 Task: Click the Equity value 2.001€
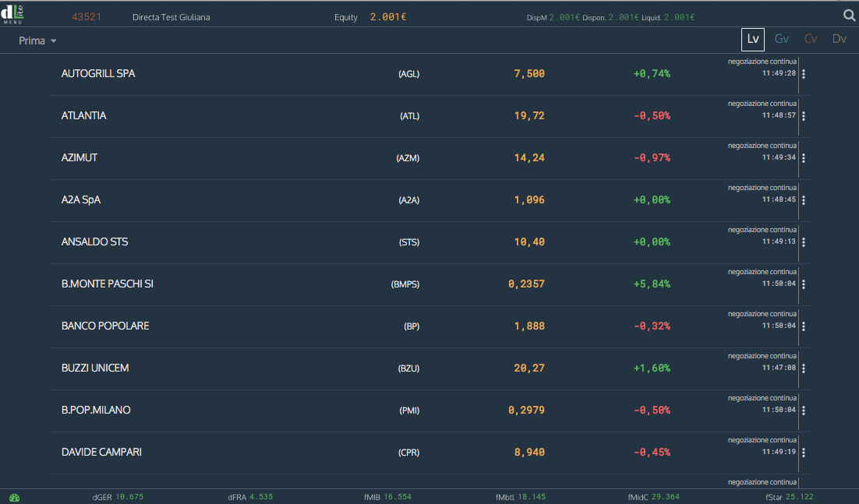pos(388,17)
